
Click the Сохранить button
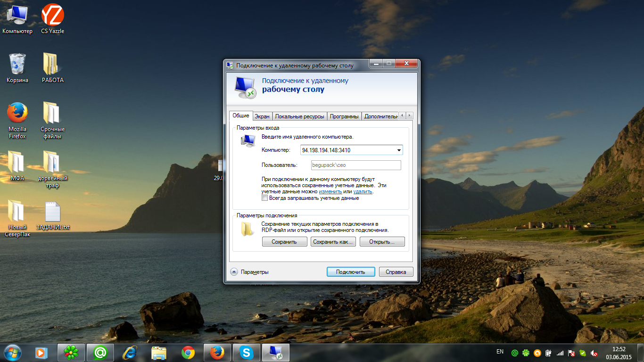coord(284,242)
